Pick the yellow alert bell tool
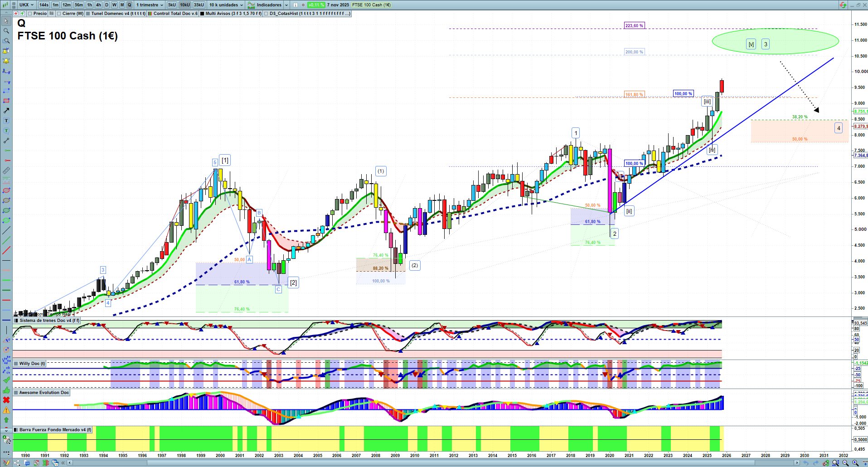 [x=6, y=61]
